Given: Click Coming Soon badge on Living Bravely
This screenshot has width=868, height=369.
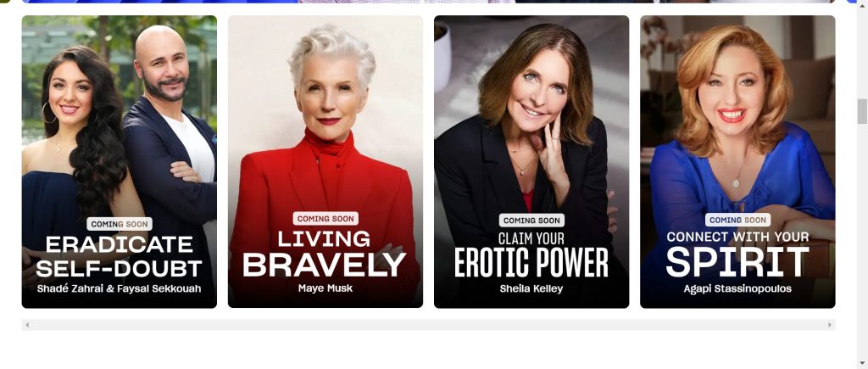Looking at the screenshot, I should [x=325, y=219].
